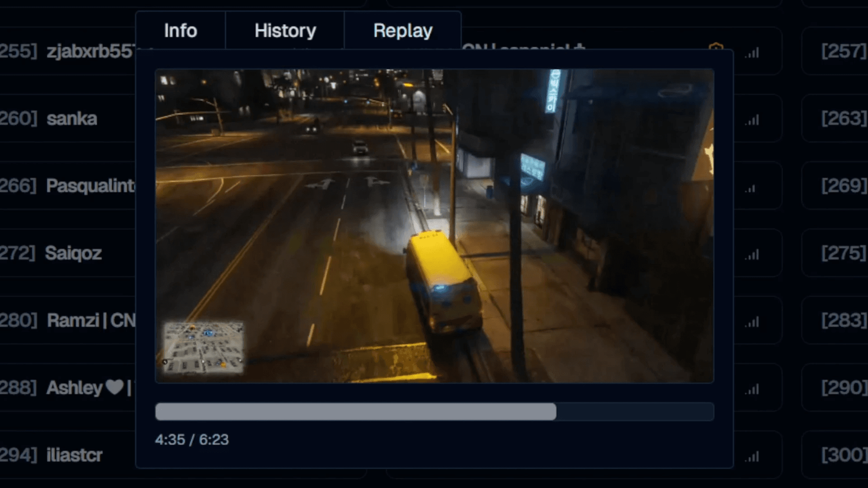868x488 pixels.
Task: Select the Pasqualint player entry
Action: pos(90,186)
